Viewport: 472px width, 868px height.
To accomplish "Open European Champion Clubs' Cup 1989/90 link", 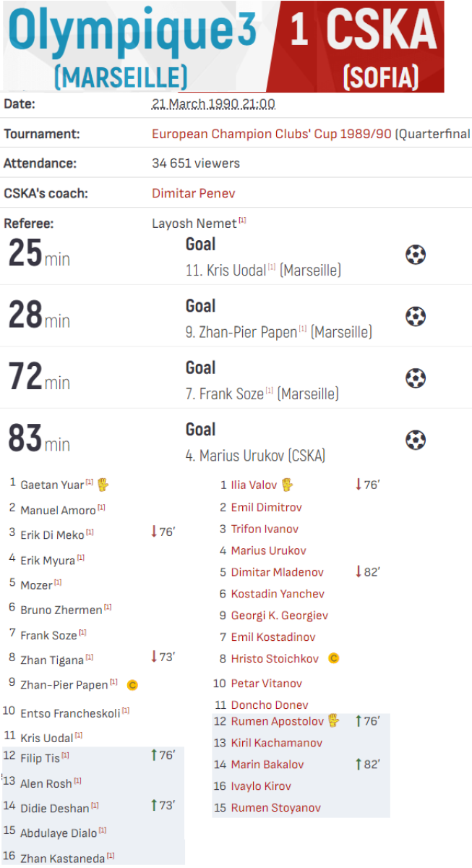I will click(x=271, y=134).
